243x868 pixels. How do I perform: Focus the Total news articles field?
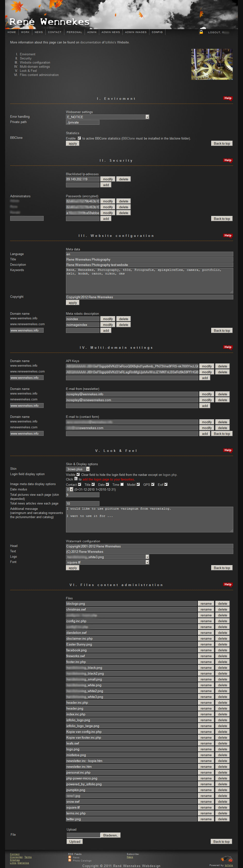click(82, 504)
